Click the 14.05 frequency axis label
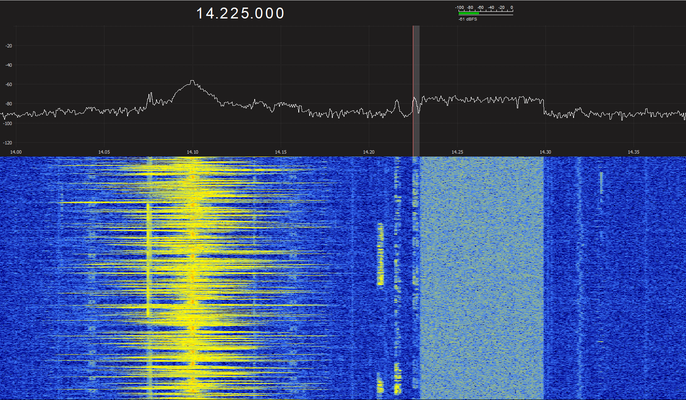The height and width of the screenshot is (400, 686). [x=104, y=152]
